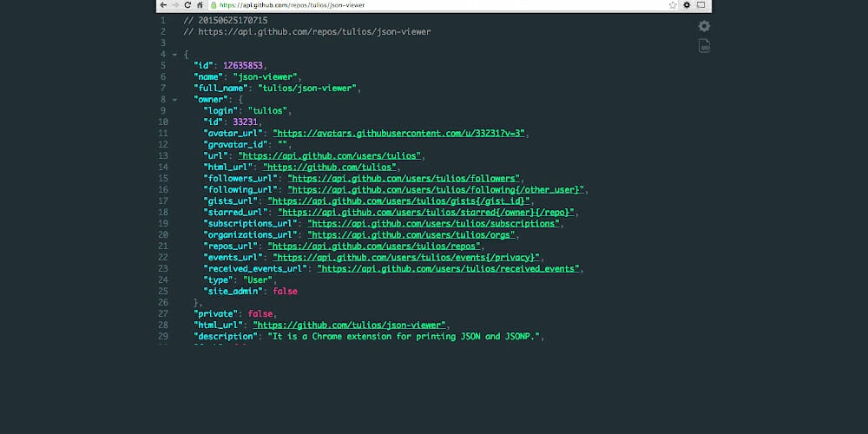This screenshot has width=868, height=434.
Task: Open the following_url link
Action: pos(436,190)
